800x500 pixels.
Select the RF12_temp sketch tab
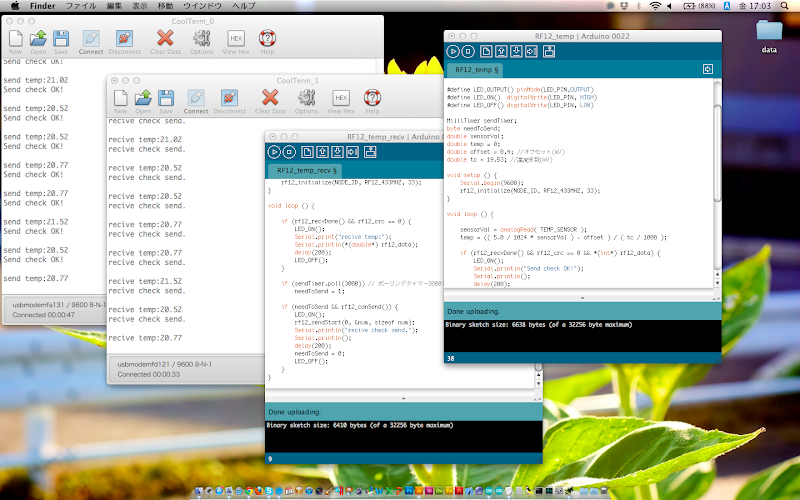[476, 70]
